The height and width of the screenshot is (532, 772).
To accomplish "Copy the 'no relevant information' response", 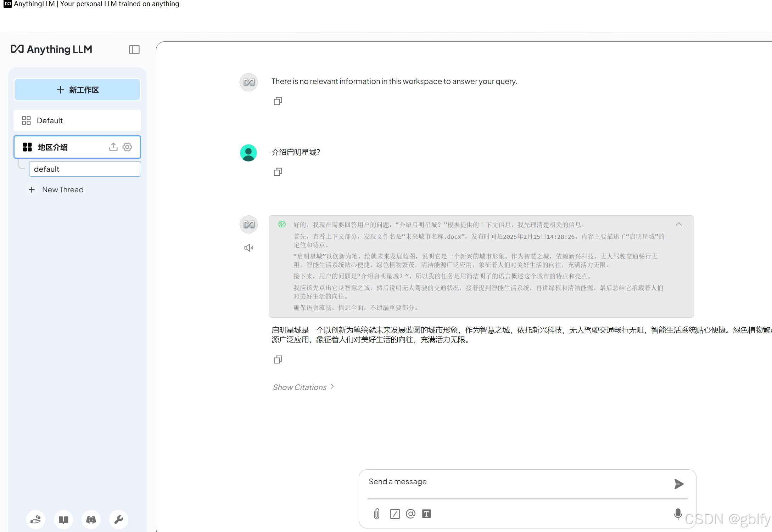I will (x=278, y=101).
